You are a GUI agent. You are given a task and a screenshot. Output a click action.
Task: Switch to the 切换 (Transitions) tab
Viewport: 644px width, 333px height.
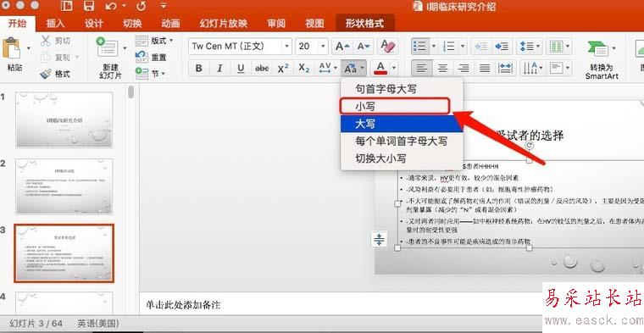(x=132, y=24)
